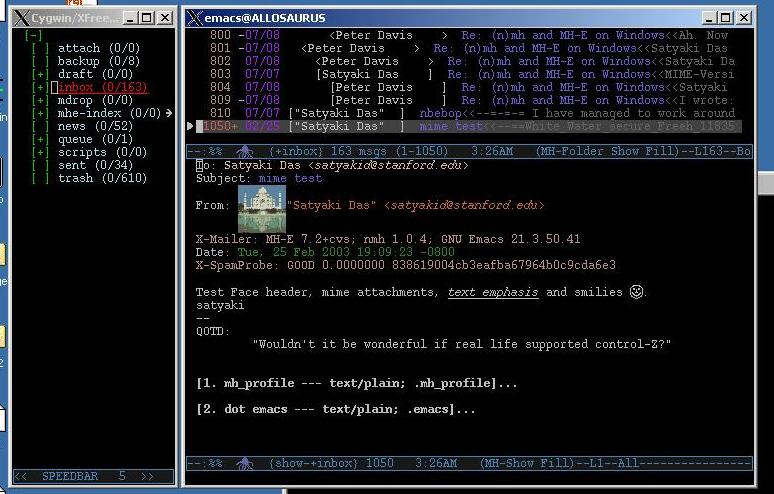
Task: Expand the [+] beside mhe-index folder
Action: pyautogui.click(x=40, y=113)
